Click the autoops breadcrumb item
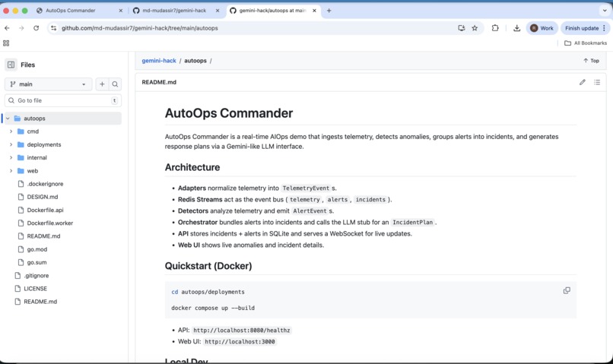 (x=195, y=61)
